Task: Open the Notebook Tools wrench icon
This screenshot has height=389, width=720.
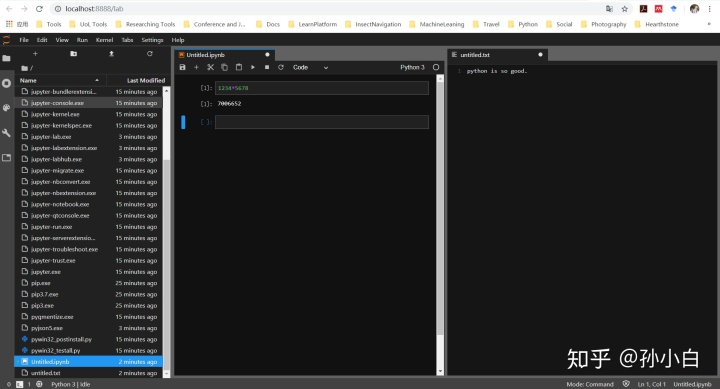Action: (x=6, y=133)
